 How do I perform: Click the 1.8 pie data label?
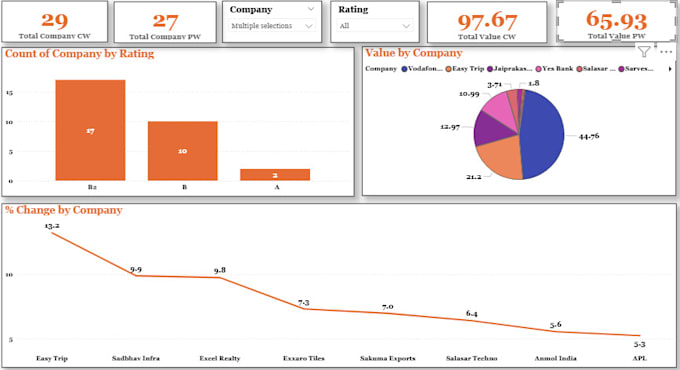click(534, 83)
